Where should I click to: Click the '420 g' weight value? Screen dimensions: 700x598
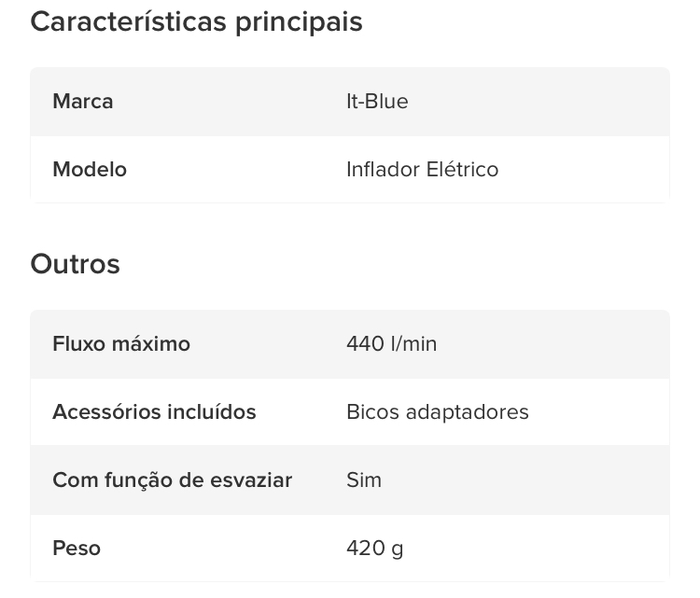(x=375, y=549)
